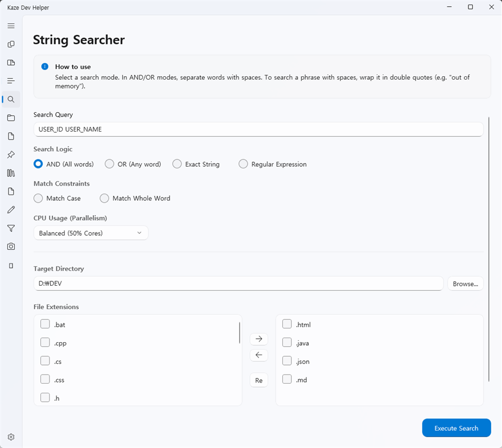Open settings gear in sidebar
This screenshot has height=448, width=502.
11,437
